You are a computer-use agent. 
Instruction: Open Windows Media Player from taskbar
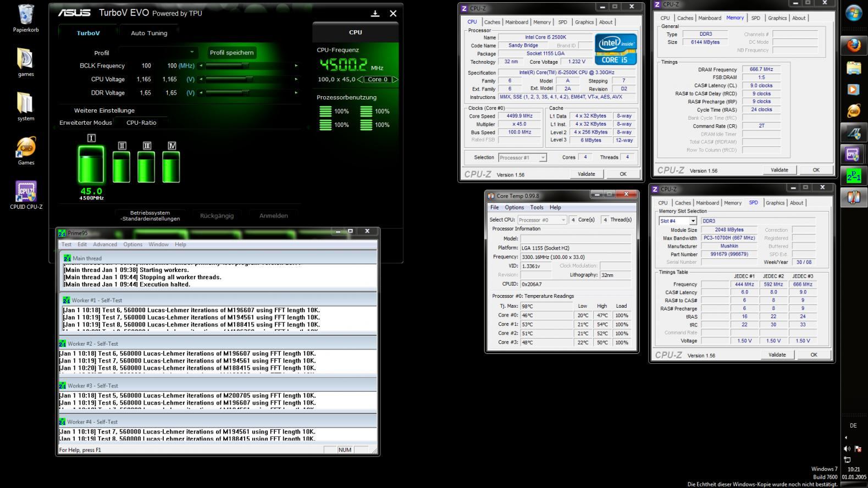(854, 89)
